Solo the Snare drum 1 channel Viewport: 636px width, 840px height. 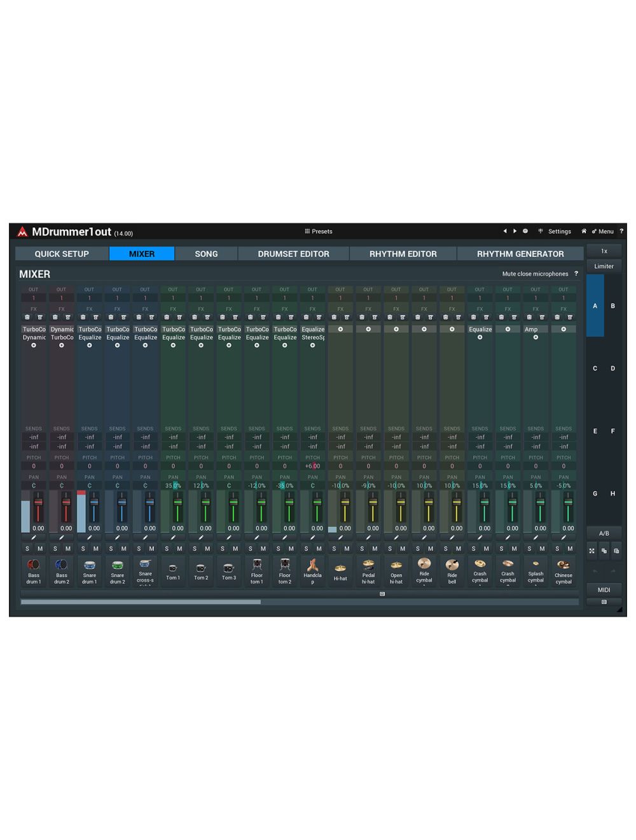point(83,549)
